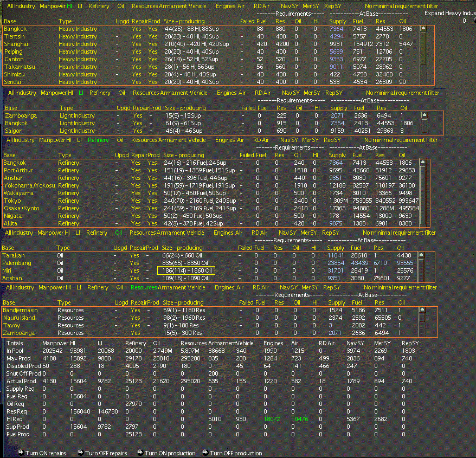The image size is (476, 458).
Task: Select RD Air filter above the Tarakan Oil list
Action: pos(259,233)
